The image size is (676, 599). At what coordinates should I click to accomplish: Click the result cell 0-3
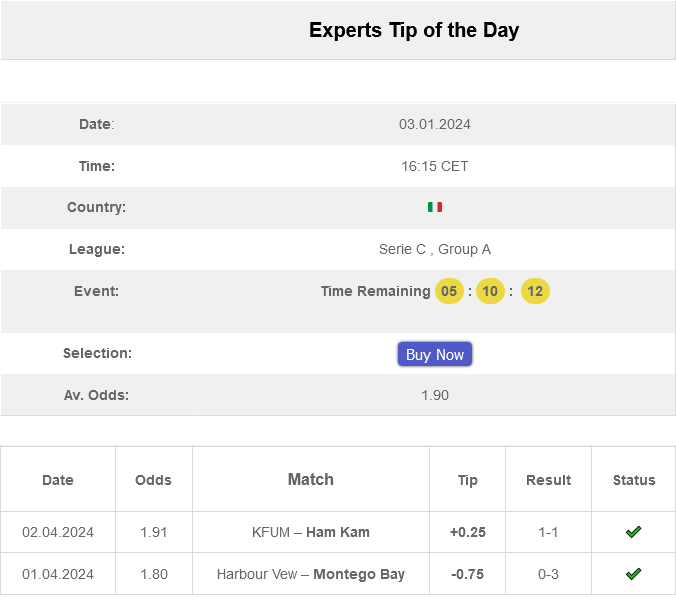click(x=548, y=574)
